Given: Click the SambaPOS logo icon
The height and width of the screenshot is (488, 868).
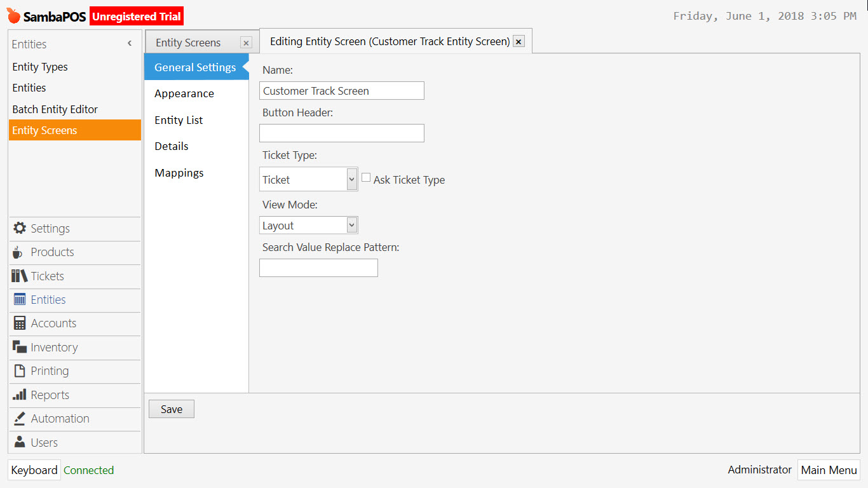Looking at the screenshot, I should (12, 15).
